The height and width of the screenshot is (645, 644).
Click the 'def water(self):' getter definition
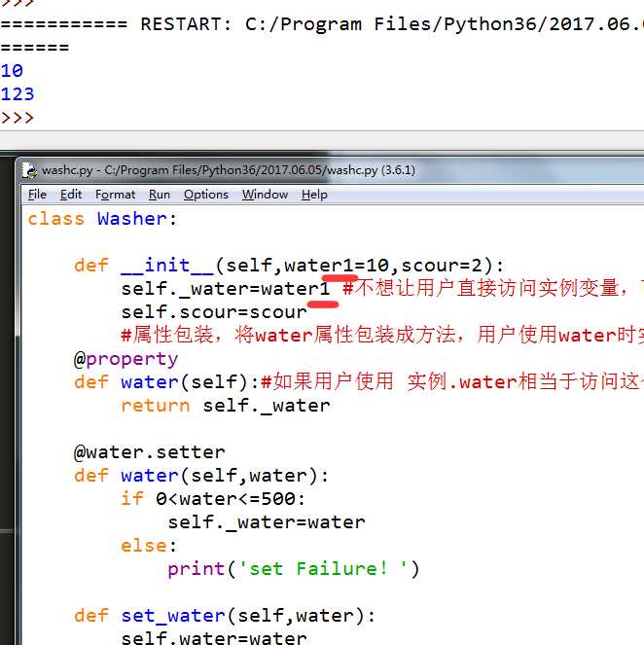point(166,382)
